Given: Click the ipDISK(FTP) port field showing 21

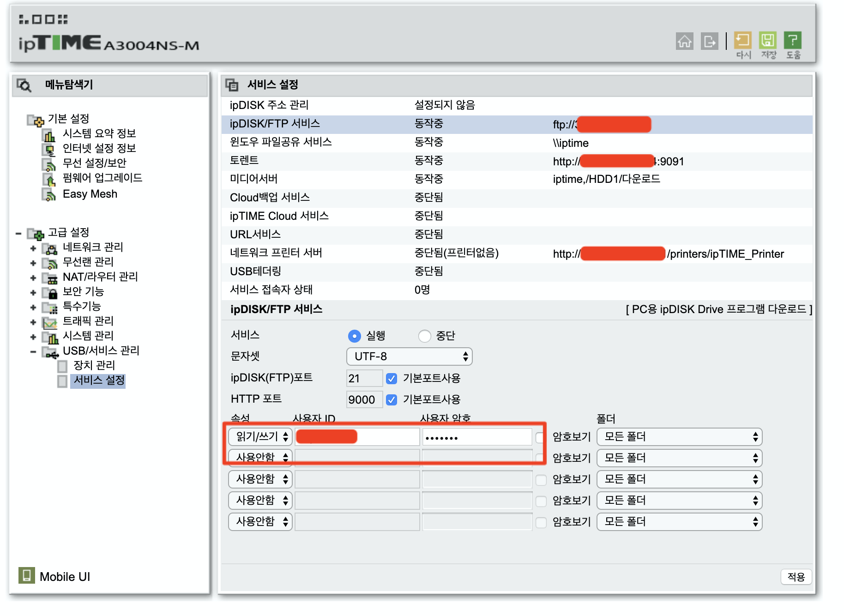Looking at the screenshot, I should [364, 379].
